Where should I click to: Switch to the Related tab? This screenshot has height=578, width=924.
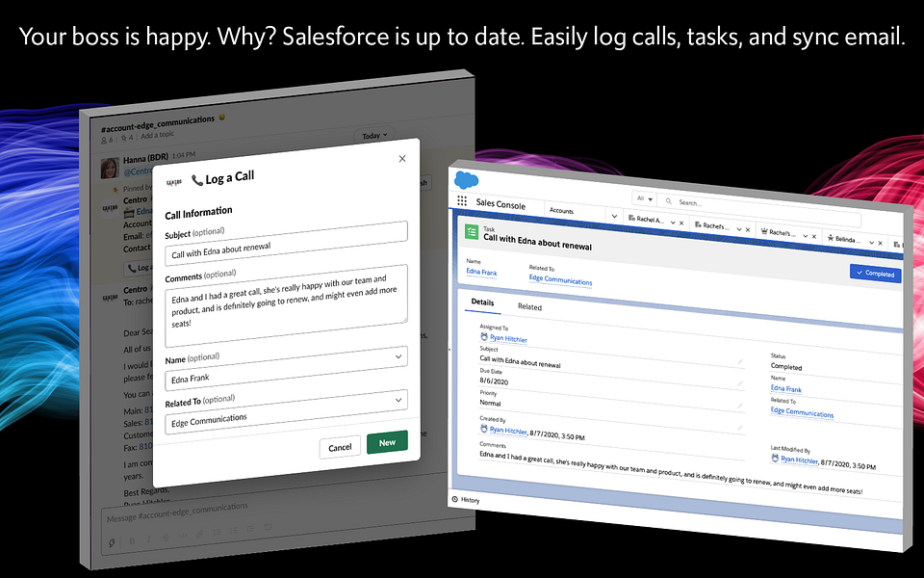click(529, 306)
